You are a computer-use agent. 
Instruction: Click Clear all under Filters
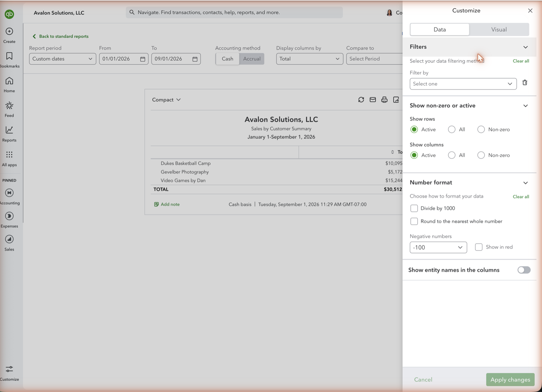click(x=521, y=61)
